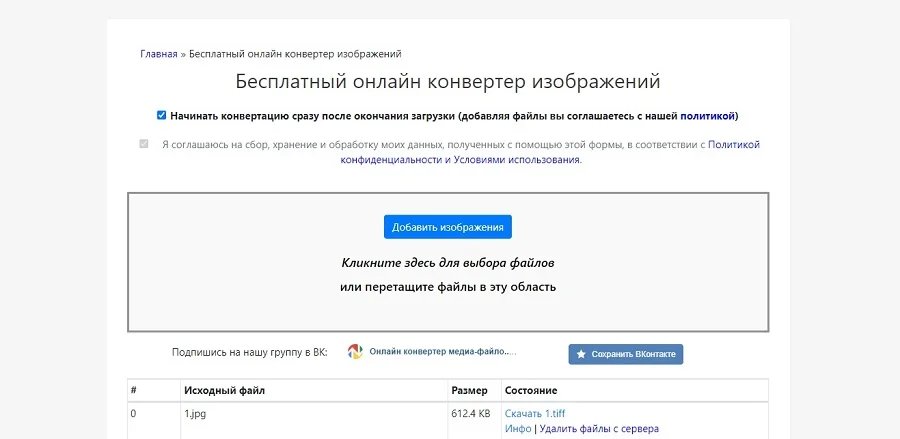The height and width of the screenshot is (439, 900).
Task: Click the Главная breadcrumb link
Action: point(159,54)
